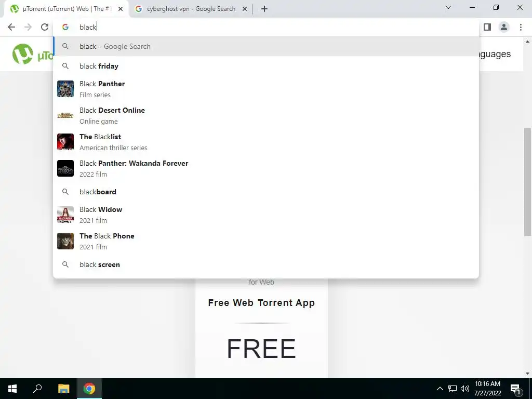The height and width of the screenshot is (399, 532).
Task: Choose the 'black friday' suggestion
Action: 266,66
